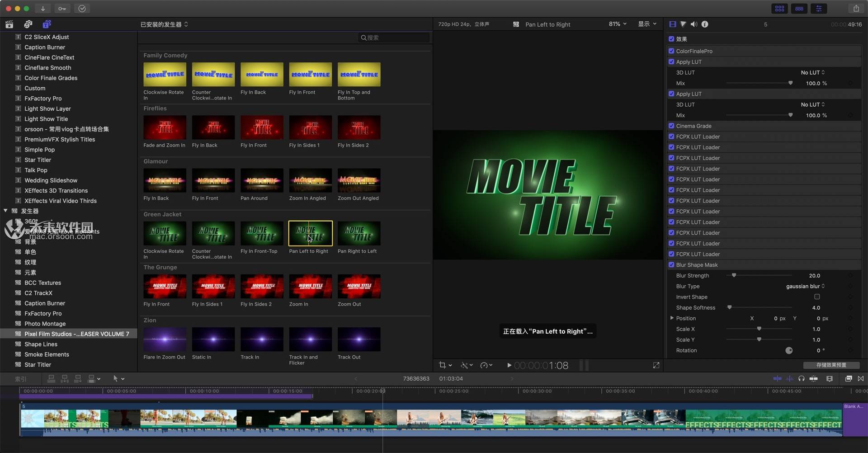Screen dimensions: 868x453
Task: Open the select arrow tool menu
Action: tap(118, 379)
